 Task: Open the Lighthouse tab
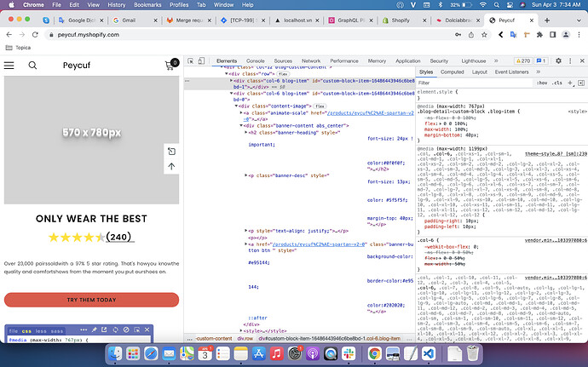point(473,60)
